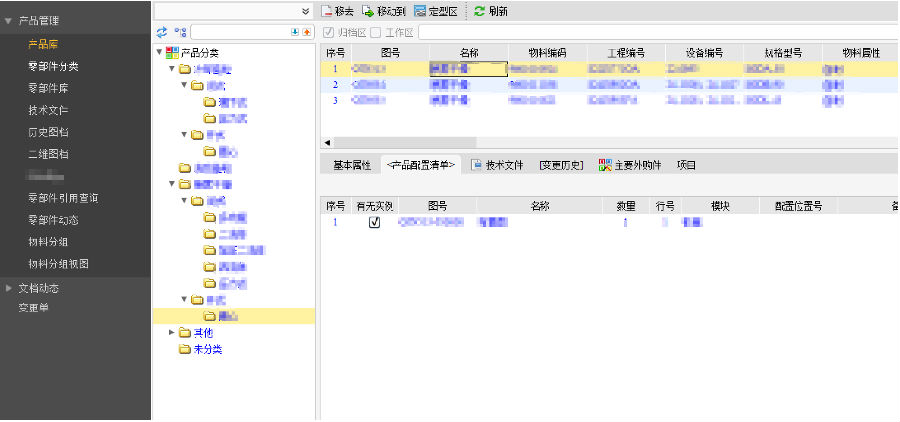Click the 图号 header in upper table
This screenshot has width=900, height=422.
[x=390, y=53]
